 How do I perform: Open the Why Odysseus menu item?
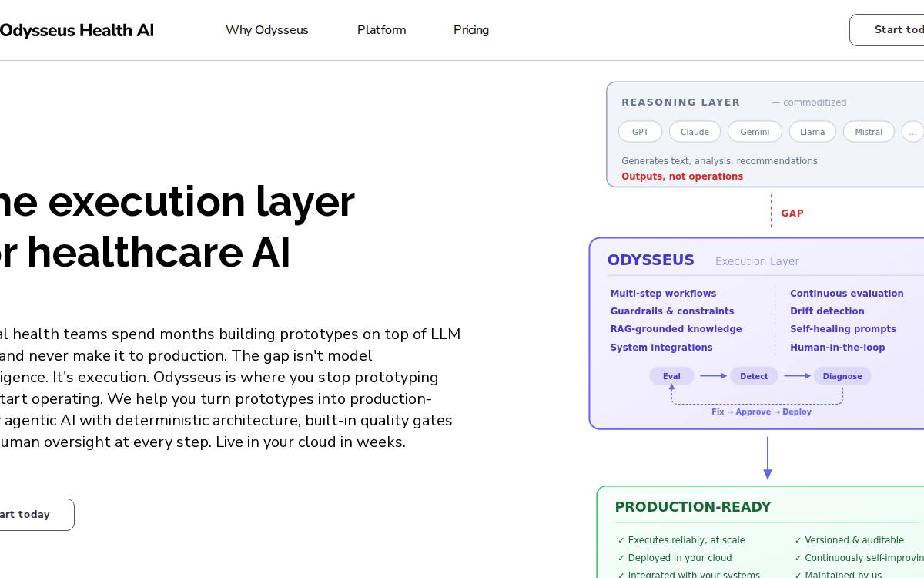(267, 30)
